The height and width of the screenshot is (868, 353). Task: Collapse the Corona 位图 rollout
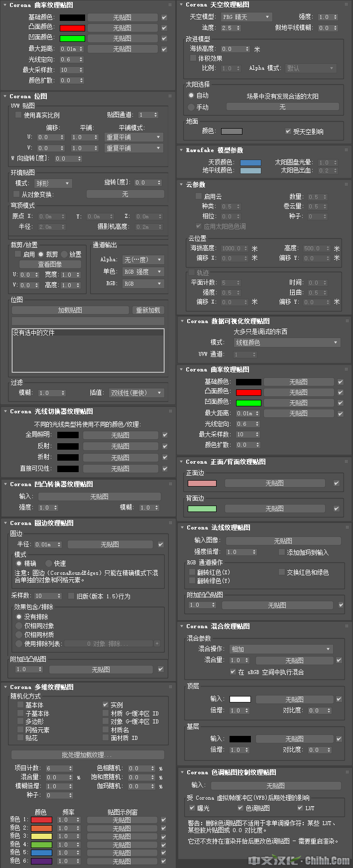coord(5,96)
